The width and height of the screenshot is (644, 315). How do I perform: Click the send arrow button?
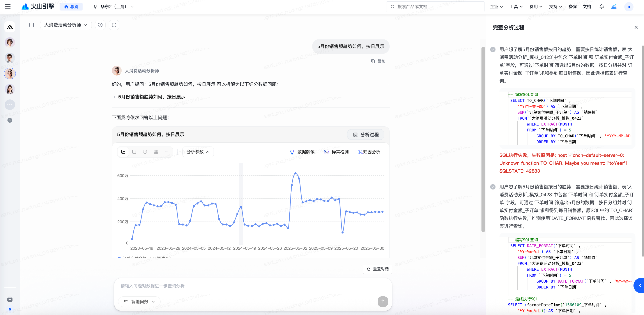click(382, 301)
